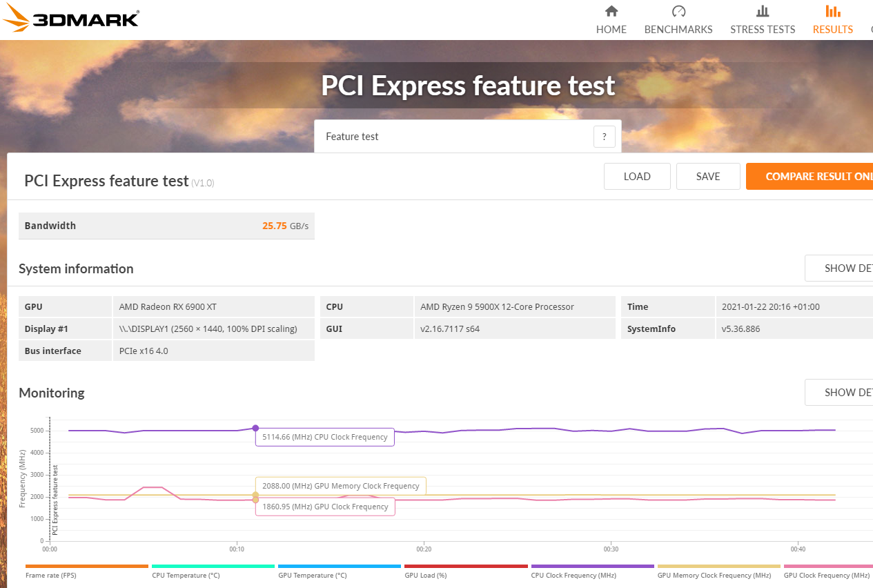Expand Monitoring details
873x588 pixels.
coord(838,393)
